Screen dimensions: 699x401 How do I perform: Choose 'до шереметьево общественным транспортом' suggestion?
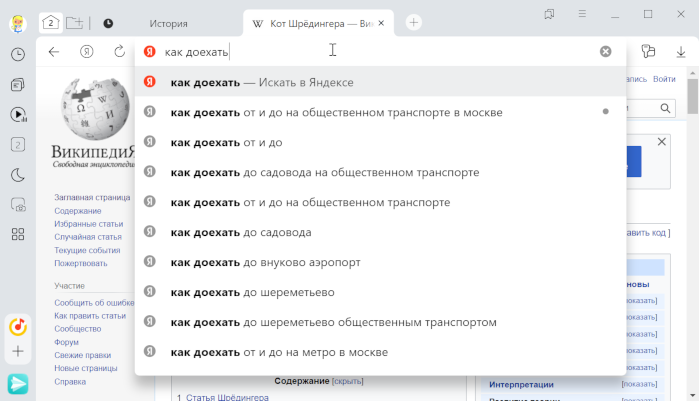tap(380, 322)
